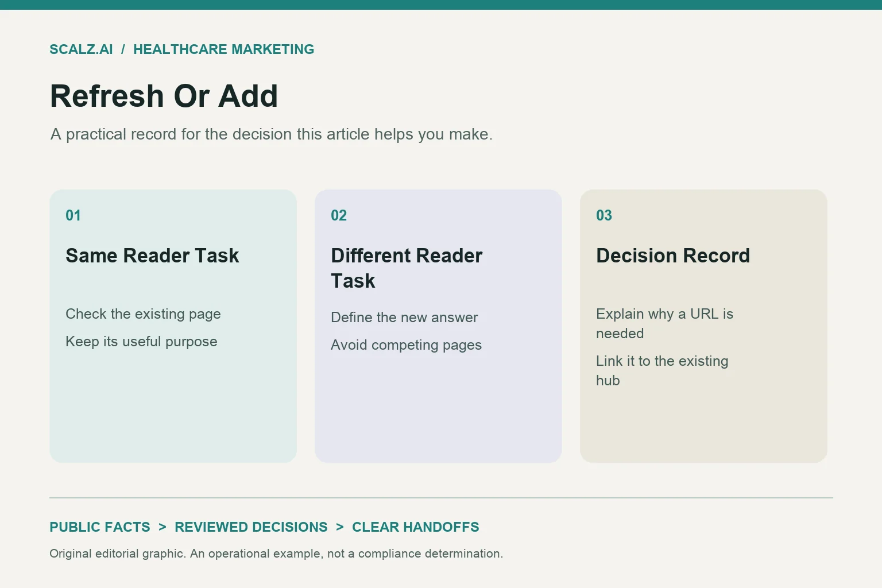Click the Different Reader Task heading
882x588 pixels.
pos(407,268)
